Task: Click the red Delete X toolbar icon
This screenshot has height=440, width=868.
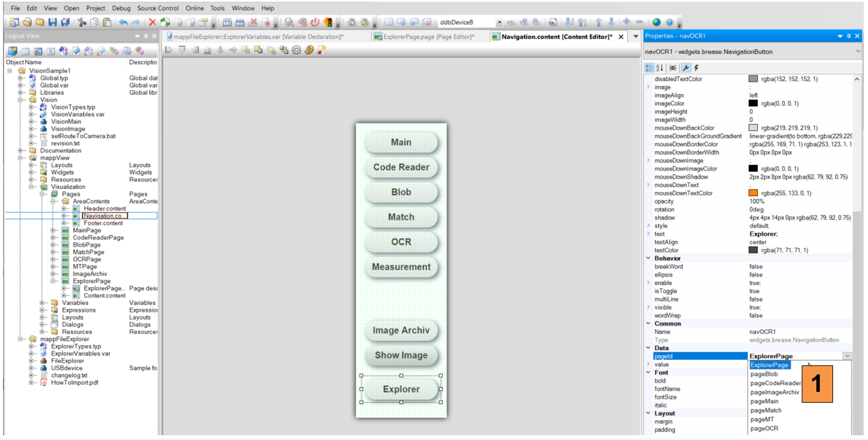Action: point(152,22)
